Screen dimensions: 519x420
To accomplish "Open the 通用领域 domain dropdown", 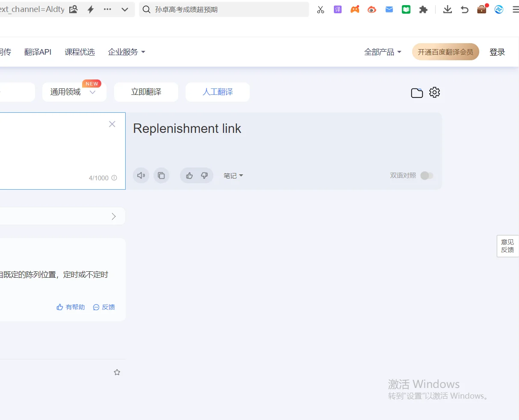I will (x=74, y=92).
